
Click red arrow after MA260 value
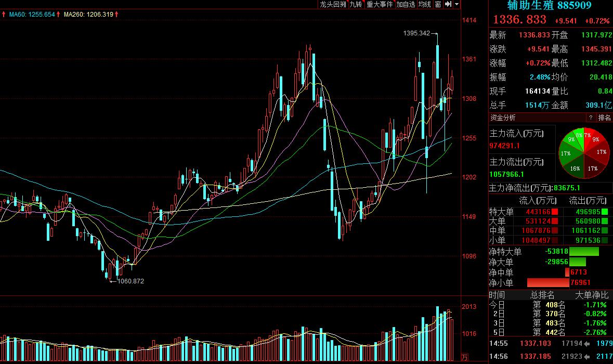(116, 15)
